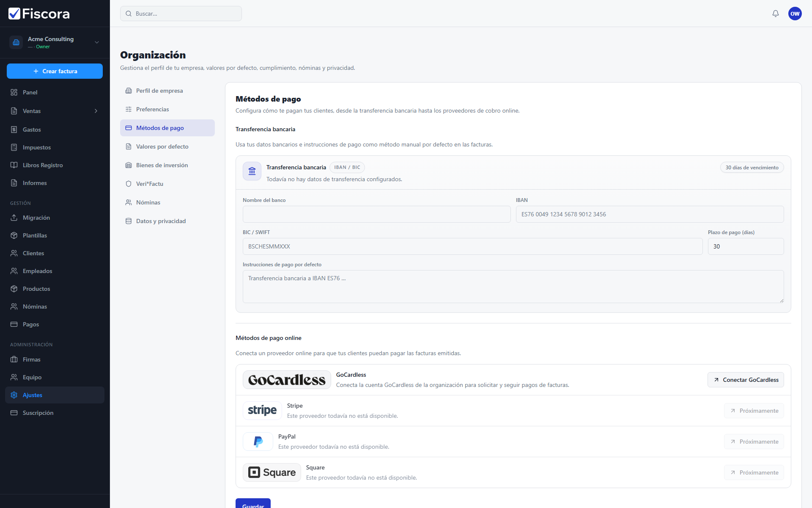Click the GoCardless logo
Image resolution: width=812 pixels, height=508 pixels.
pos(287,380)
